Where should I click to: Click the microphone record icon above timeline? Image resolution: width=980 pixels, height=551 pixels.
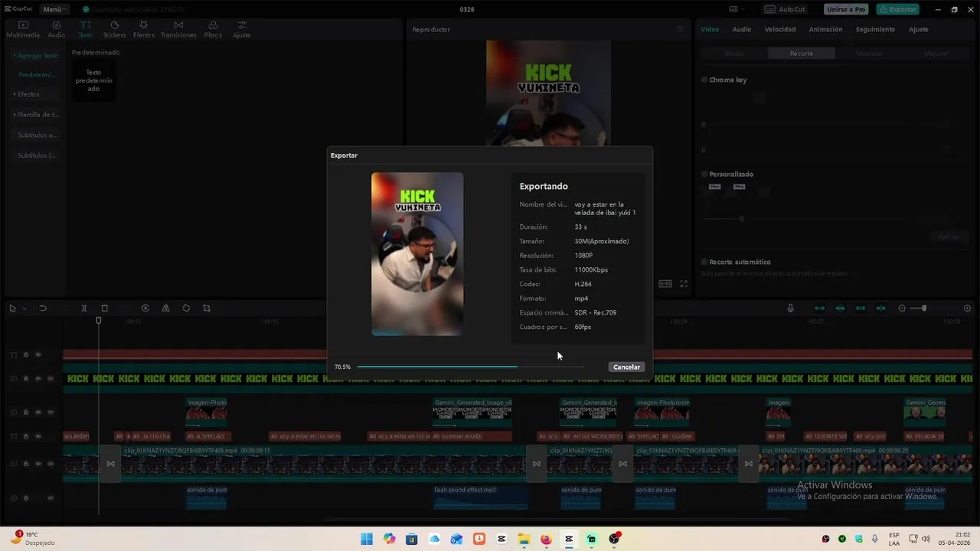click(790, 308)
